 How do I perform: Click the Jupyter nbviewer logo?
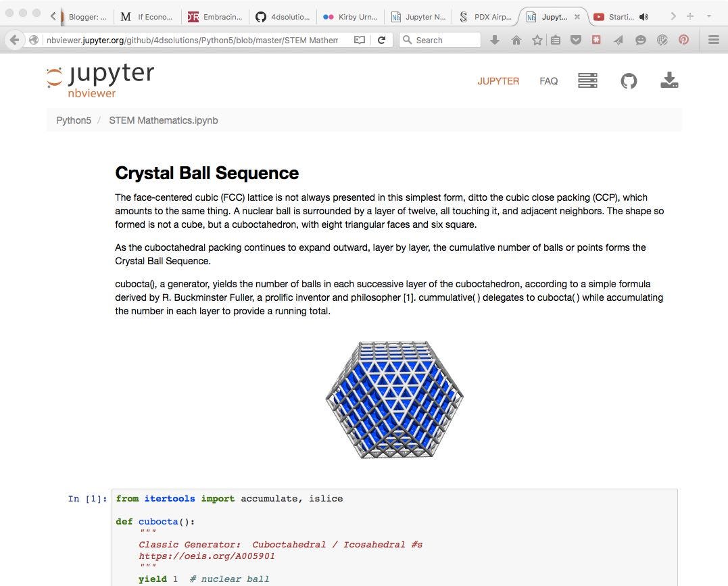pyautogui.click(x=100, y=80)
